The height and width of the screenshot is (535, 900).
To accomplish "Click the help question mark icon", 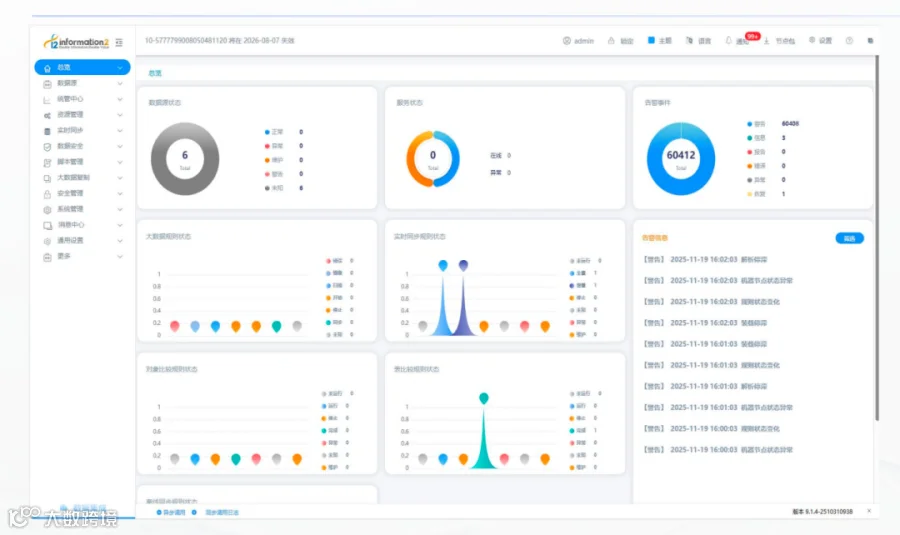I will [x=849, y=41].
